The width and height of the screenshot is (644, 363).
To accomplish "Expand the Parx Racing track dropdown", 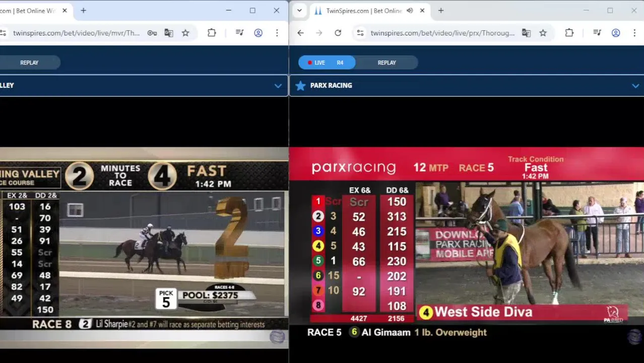I will pyautogui.click(x=635, y=86).
